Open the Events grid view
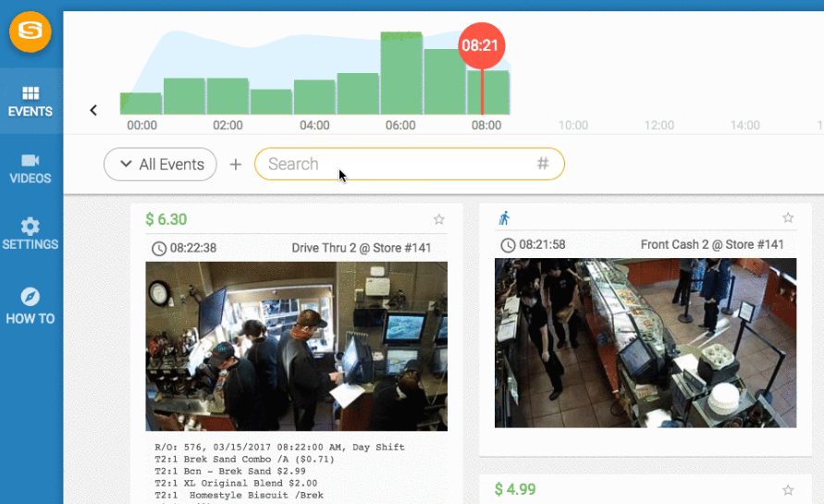This screenshot has width=824, height=504. (31, 102)
